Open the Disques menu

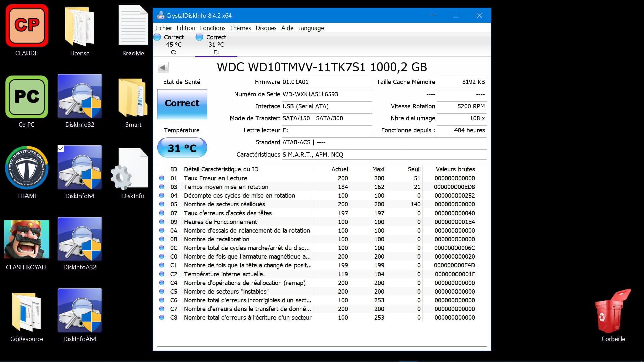pyautogui.click(x=266, y=28)
